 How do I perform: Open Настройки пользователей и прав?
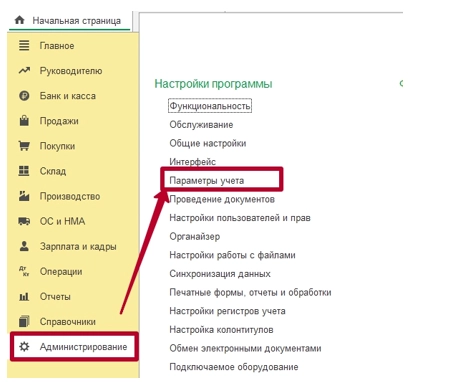tap(240, 218)
